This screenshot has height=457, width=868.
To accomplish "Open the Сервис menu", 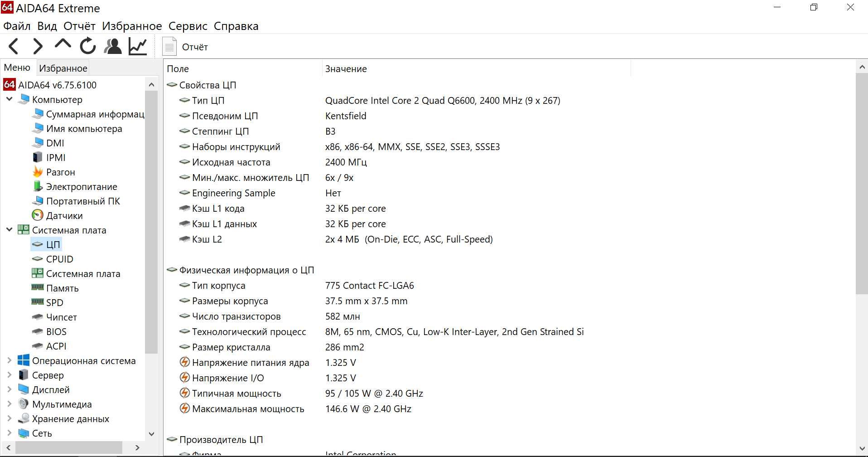I will (188, 26).
